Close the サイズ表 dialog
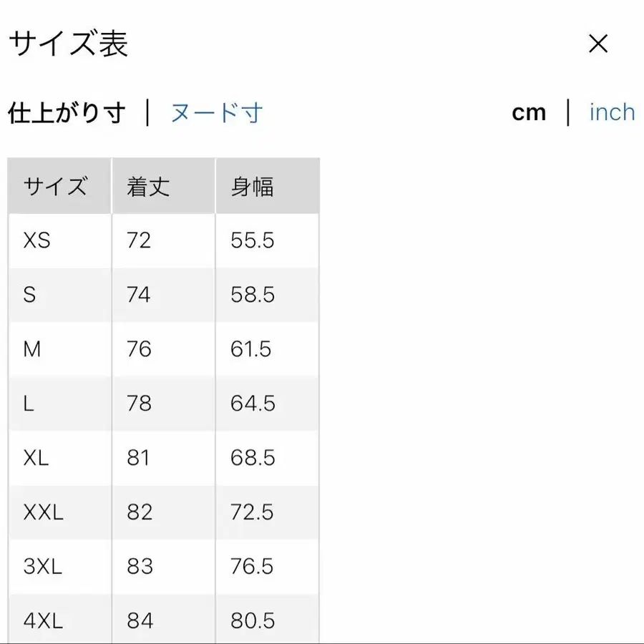The height and width of the screenshot is (644, 644). [x=597, y=44]
